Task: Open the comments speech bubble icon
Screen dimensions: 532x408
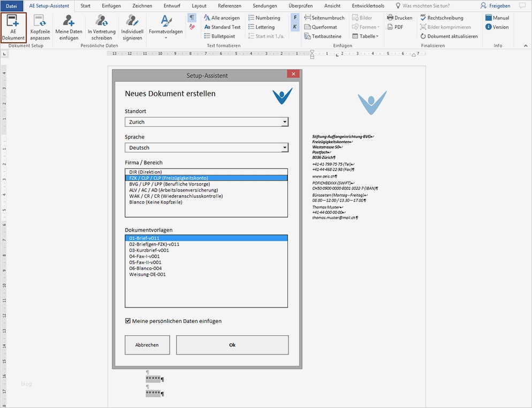Action: 522,6
